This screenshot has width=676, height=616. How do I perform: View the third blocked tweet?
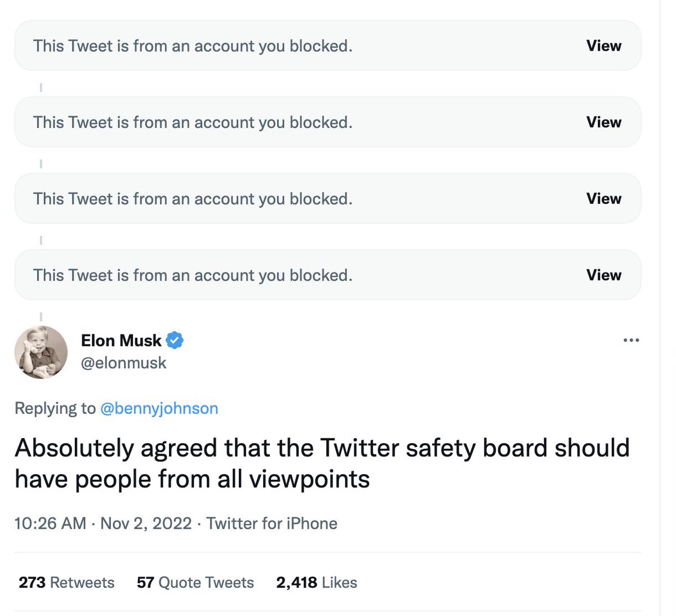point(603,199)
